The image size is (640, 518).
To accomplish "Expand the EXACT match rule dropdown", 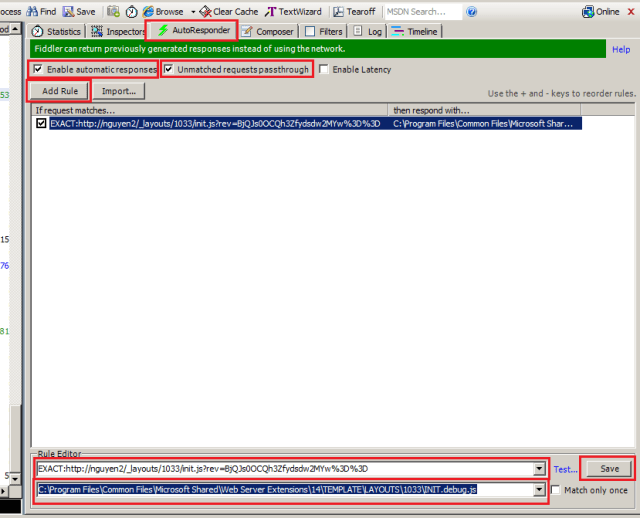I will [x=541, y=468].
